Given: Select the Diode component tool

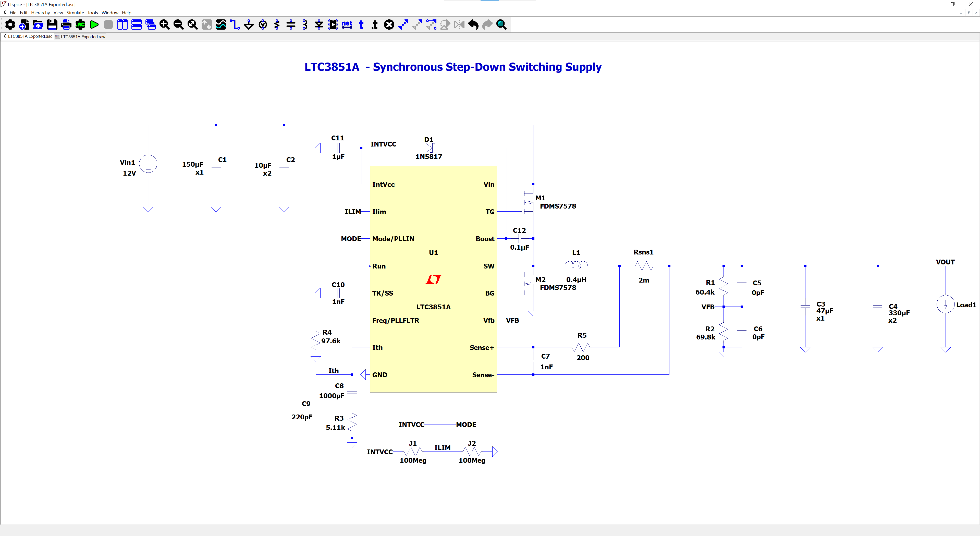Looking at the screenshot, I should 319,25.
